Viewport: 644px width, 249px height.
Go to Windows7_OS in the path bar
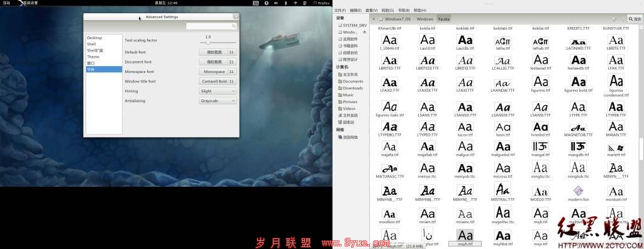click(395, 19)
